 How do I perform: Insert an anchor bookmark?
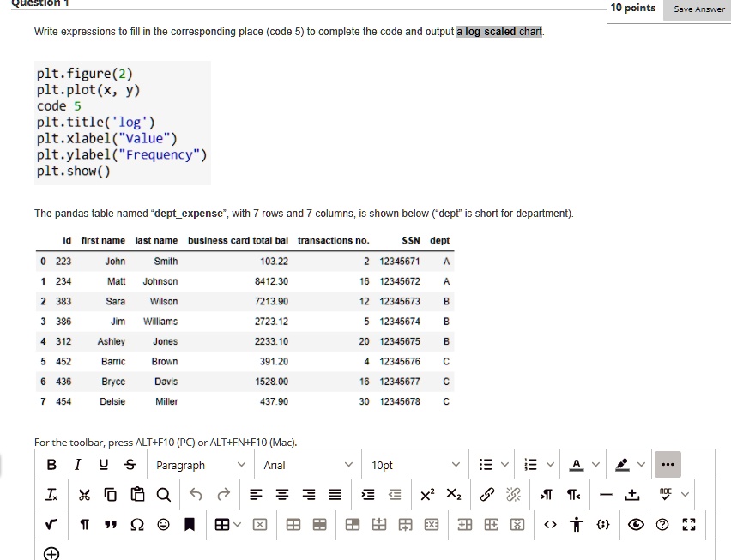pyautogui.click(x=190, y=525)
